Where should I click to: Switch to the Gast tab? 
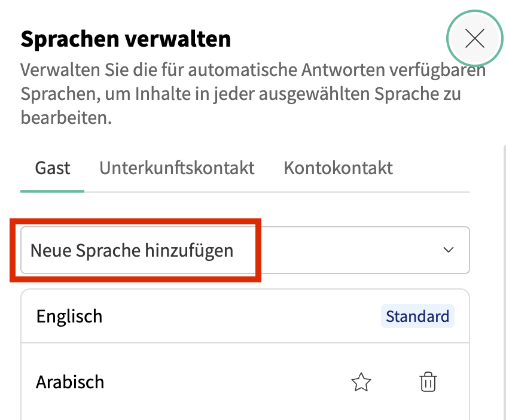(x=53, y=168)
